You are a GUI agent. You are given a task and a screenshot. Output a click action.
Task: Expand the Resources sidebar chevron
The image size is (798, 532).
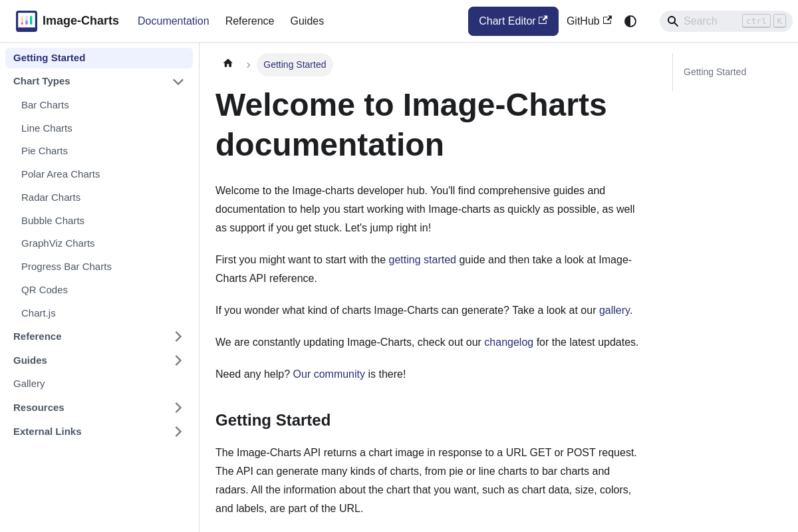[178, 408]
